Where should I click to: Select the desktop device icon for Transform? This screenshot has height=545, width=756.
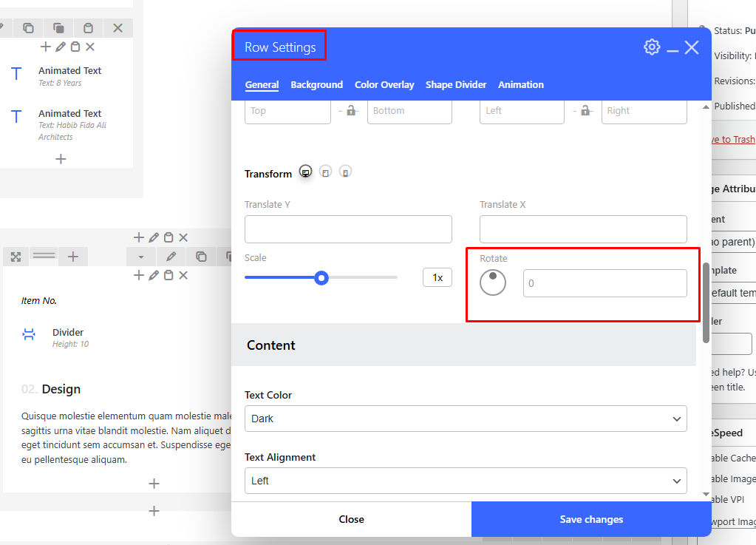click(306, 172)
